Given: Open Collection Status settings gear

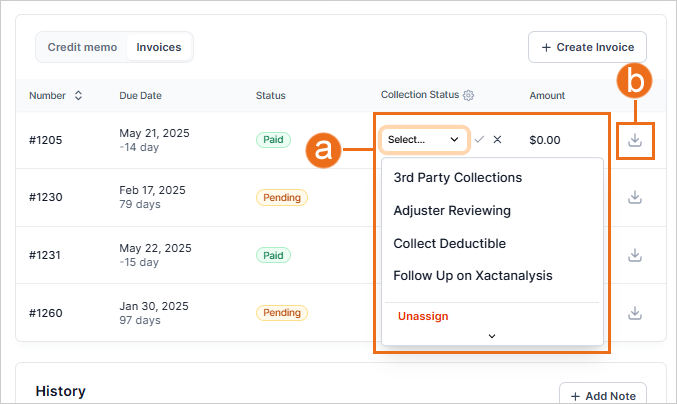Looking at the screenshot, I should point(468,96).
